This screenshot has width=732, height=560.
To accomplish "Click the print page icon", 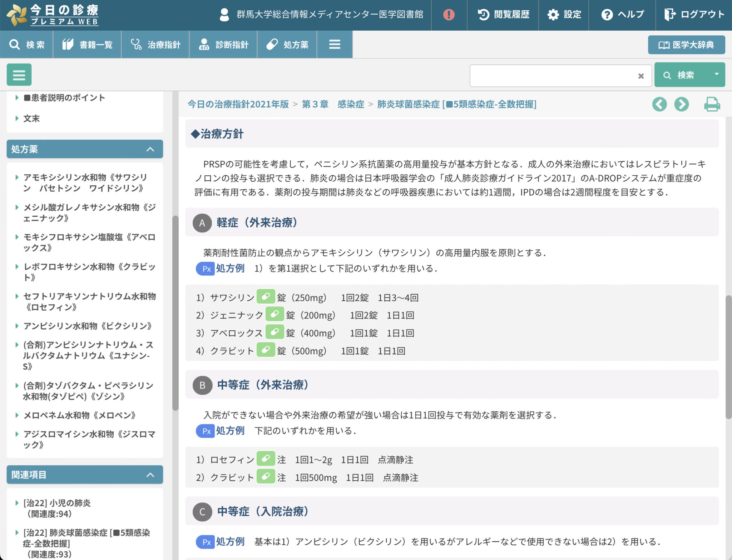I will [712, 104].
